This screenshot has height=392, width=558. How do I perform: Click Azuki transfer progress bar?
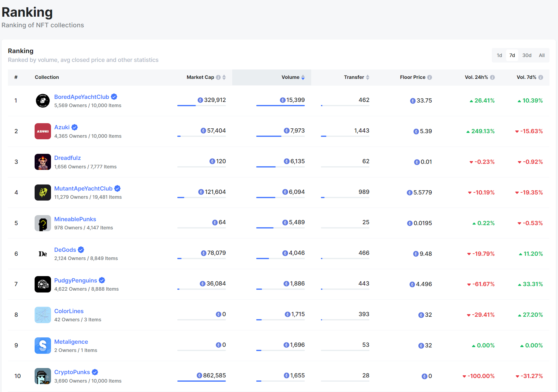click(x=345, y=136)
